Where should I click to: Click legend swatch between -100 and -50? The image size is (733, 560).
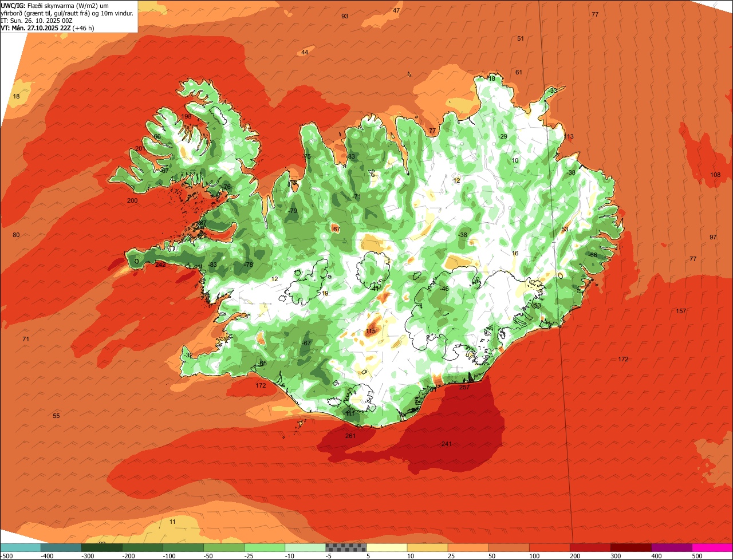(183, 547)
